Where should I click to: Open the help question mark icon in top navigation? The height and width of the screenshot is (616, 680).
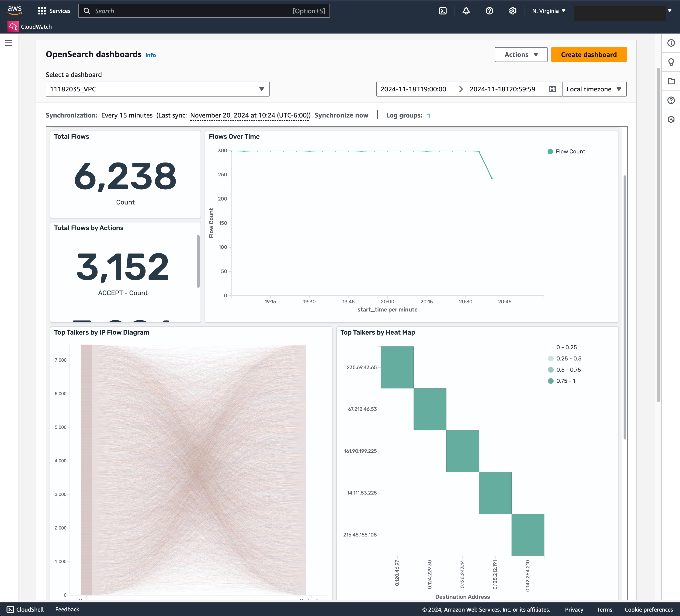tap(489, 11)
